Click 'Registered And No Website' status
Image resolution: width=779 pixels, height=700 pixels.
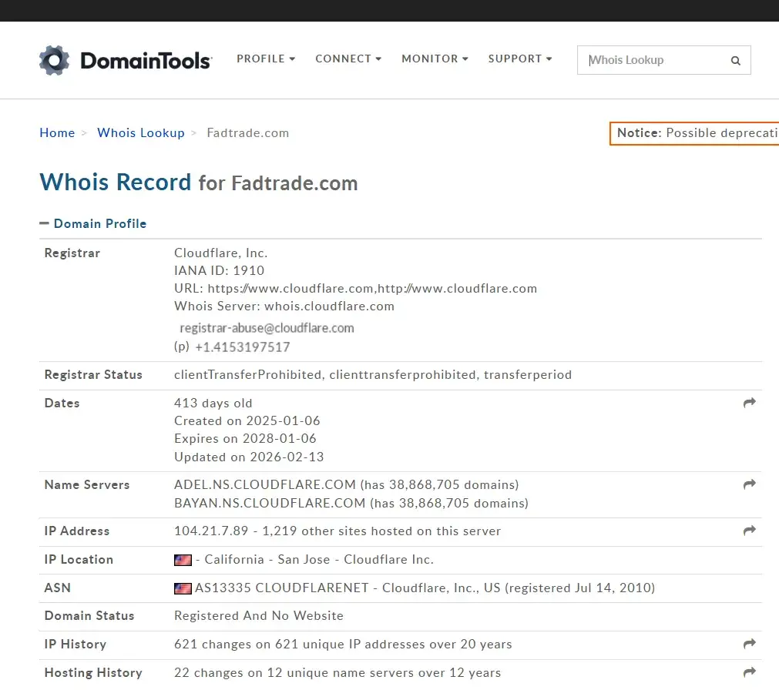[259, 615]
